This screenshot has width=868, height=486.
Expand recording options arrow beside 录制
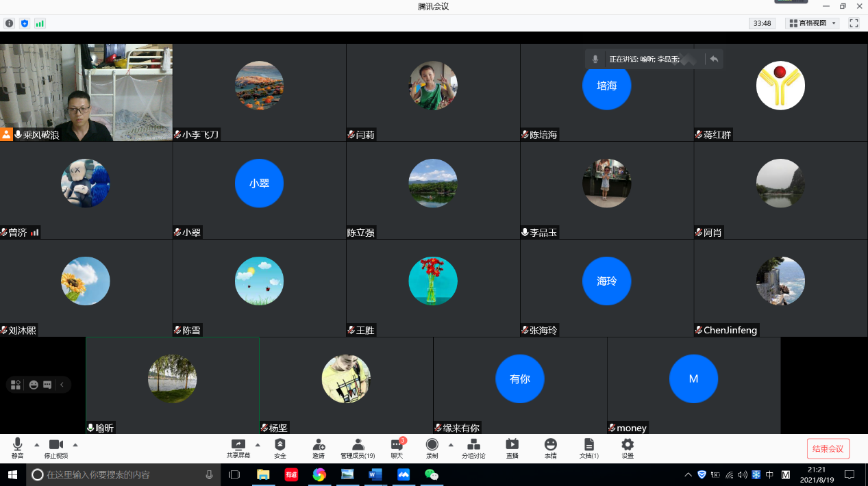point(451,444)
